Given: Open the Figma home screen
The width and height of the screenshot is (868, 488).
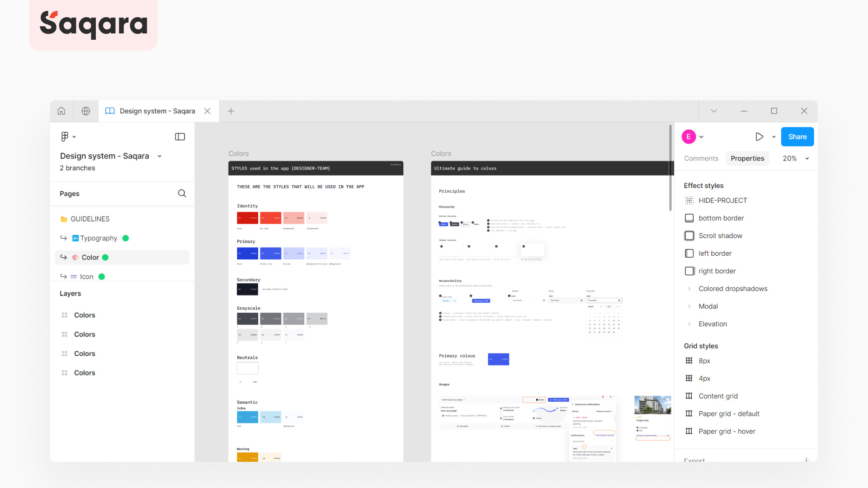Looking at the screenshot, I should click(61, 111).
